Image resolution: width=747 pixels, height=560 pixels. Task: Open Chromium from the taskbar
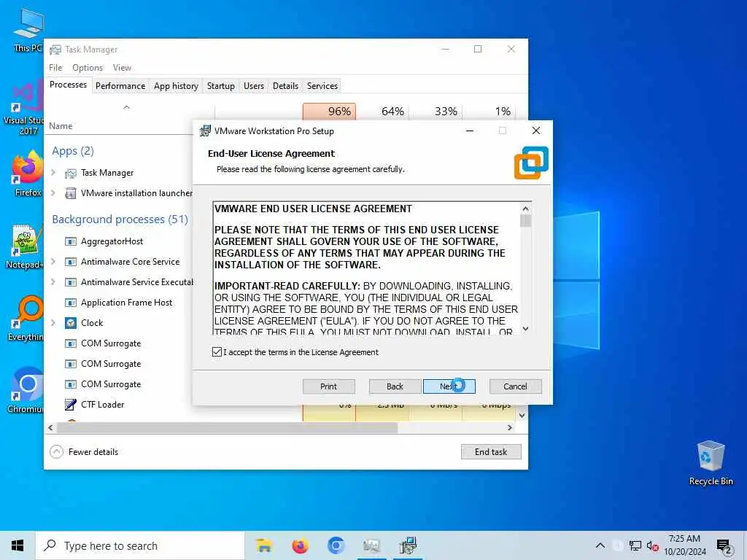(336, 545)
